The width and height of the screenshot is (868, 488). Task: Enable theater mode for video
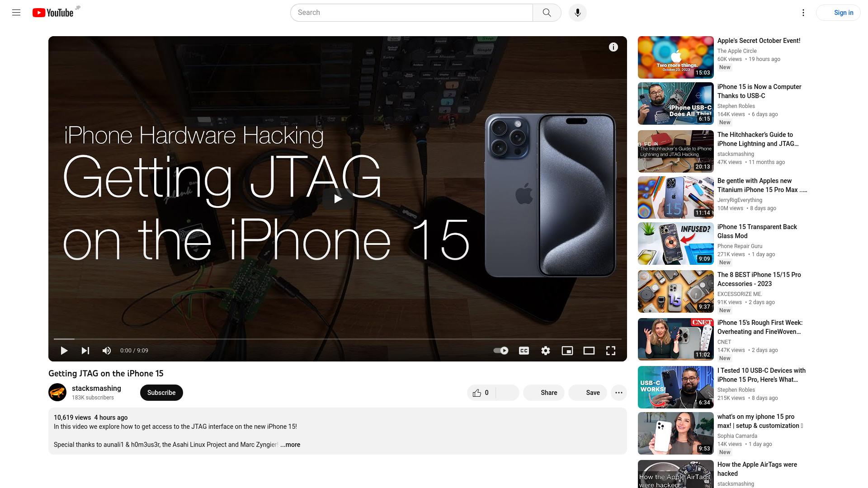point(589,350)
